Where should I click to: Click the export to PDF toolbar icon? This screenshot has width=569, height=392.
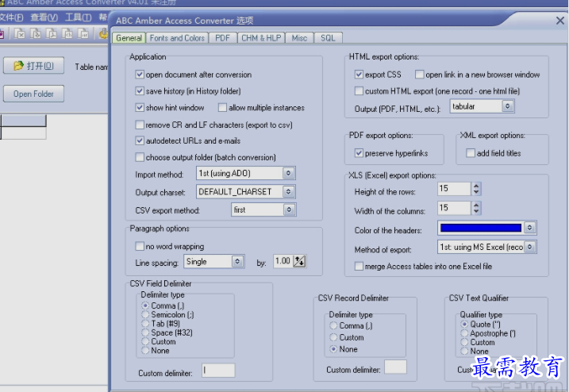coord(51,34)
